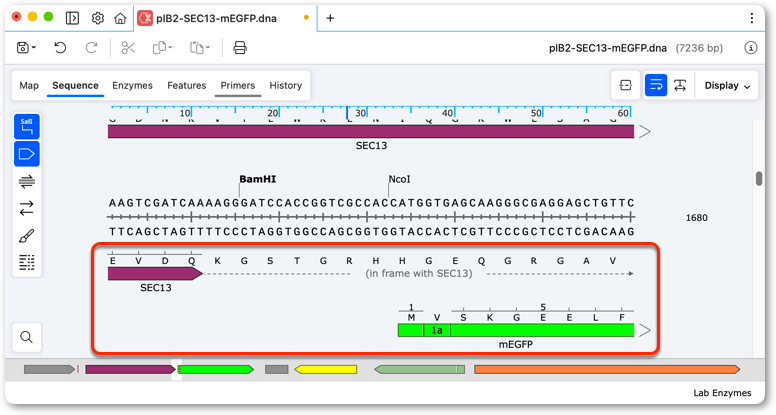Select the SEC13 feature arrow end
The image size is (776, 415).
[155, 274]
